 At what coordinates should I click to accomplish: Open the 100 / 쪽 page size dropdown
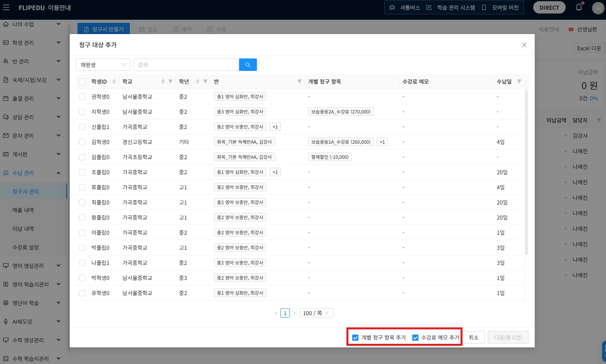[x=316, y=313]
